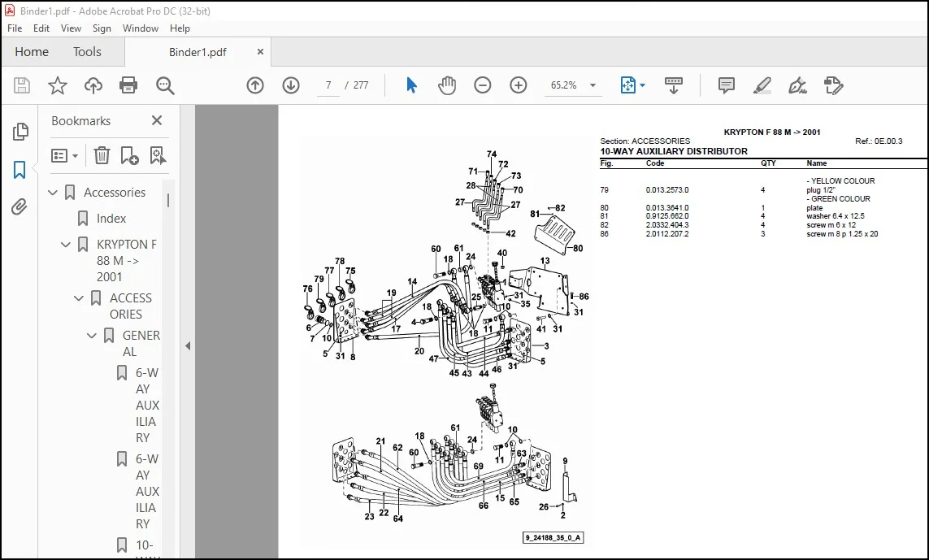This screenshot has height=560, width=929.
Task: Select the Highlight text tool
Action: (762, 85)
